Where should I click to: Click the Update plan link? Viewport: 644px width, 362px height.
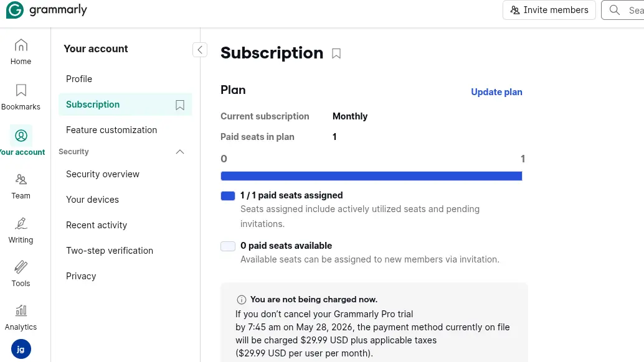[x=496, y=92]
